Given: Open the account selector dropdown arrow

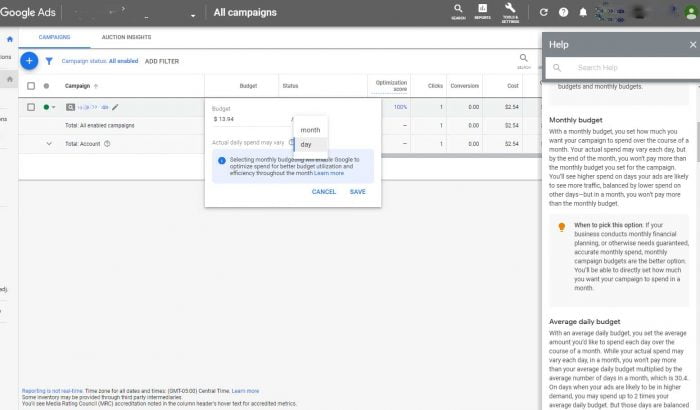Looking at the screenshot, I should (x=193, y=15).
